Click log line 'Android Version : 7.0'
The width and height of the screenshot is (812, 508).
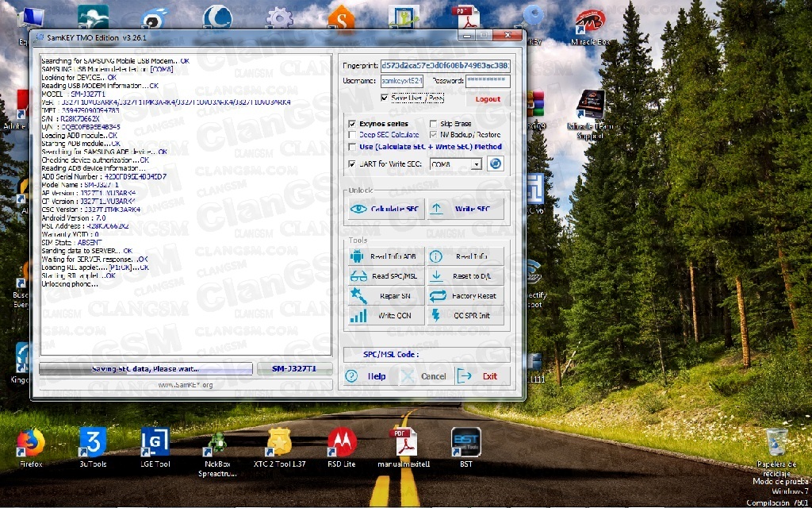tap(73, 217)
